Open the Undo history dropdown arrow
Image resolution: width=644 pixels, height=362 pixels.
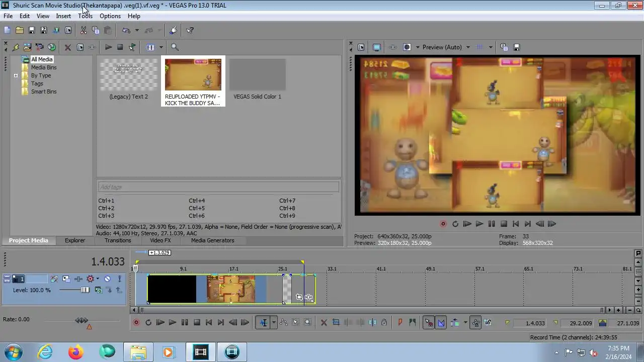(x=137, y=30)
